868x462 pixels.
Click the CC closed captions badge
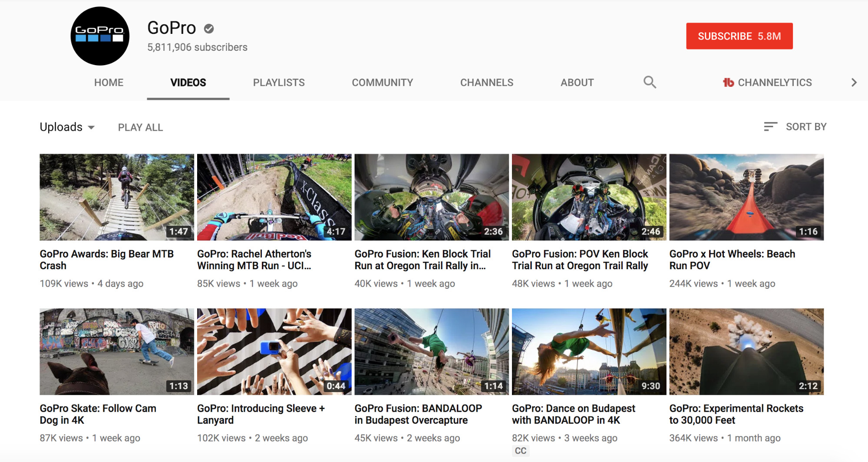point(520,451)
